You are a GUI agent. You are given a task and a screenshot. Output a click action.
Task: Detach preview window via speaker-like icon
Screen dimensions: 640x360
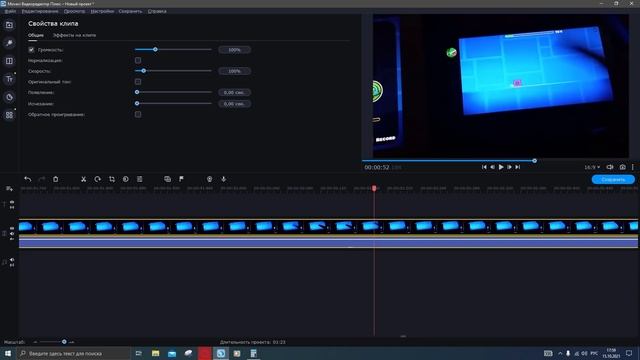610,167
